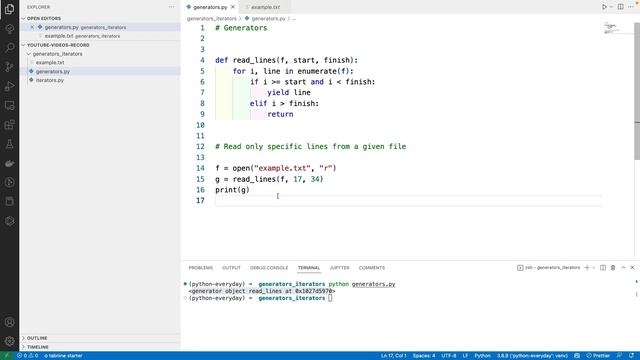The width and height of the screenshot is (640, 360).
Task: Split the terminal panel
Action: click(x=603, y=268)
